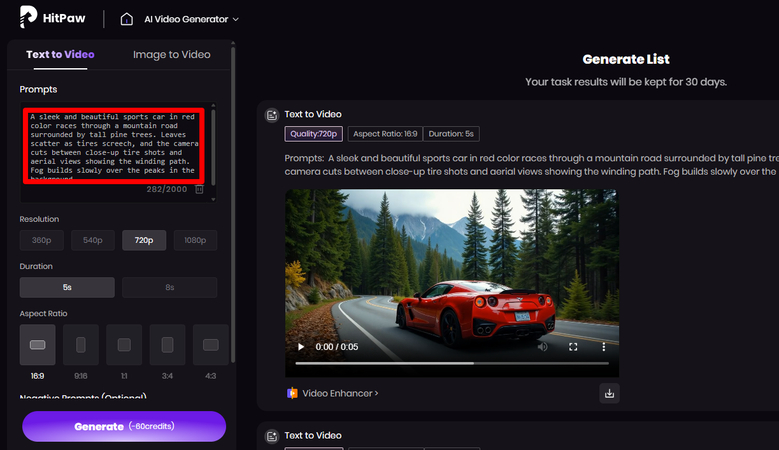This screenshot has width=779, height=450.
Task: Select 360p resolution
Action: click(x=42, y=240)
